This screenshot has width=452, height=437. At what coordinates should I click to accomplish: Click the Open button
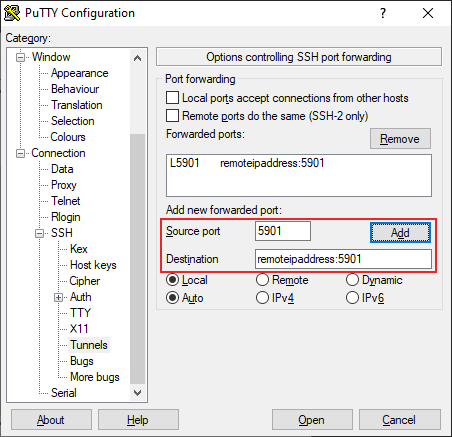pyautogui.click(x=312, y=420)
